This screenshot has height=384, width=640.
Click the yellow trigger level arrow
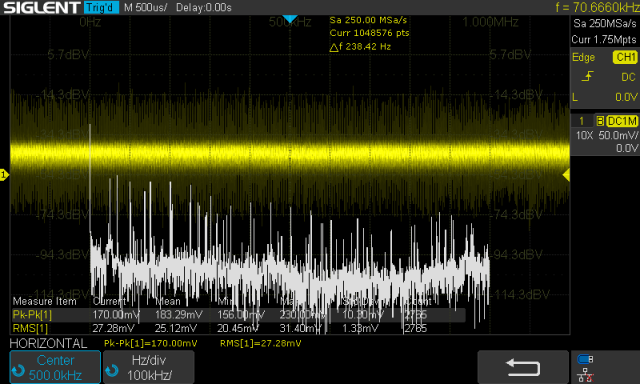tap(566, 175)
